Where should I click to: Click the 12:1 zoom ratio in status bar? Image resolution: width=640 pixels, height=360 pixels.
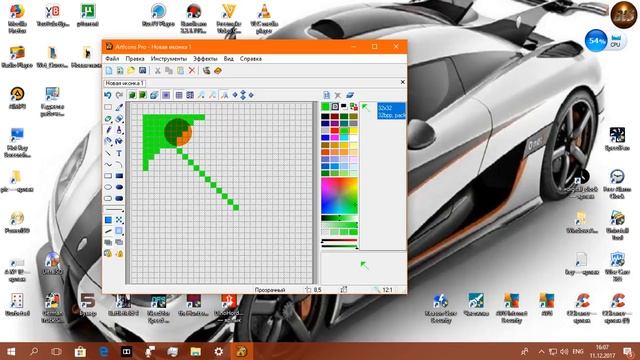click(x=387, y=290)
